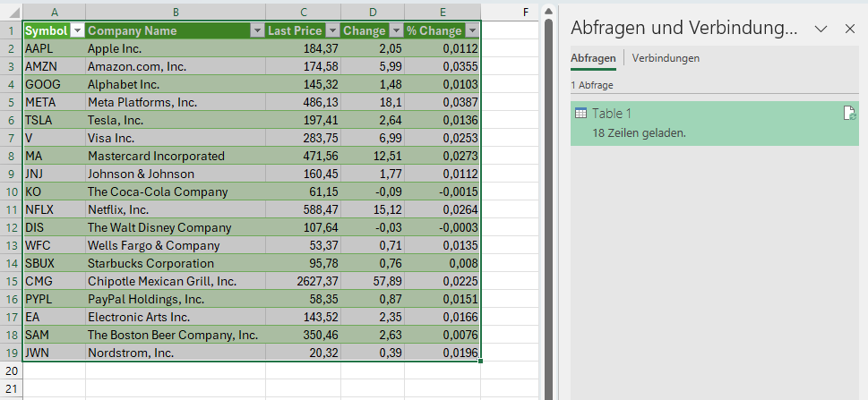Open the pane options chevron menu
The width and height of the screenshot is (868, 400).
click(x=821, y=29)
